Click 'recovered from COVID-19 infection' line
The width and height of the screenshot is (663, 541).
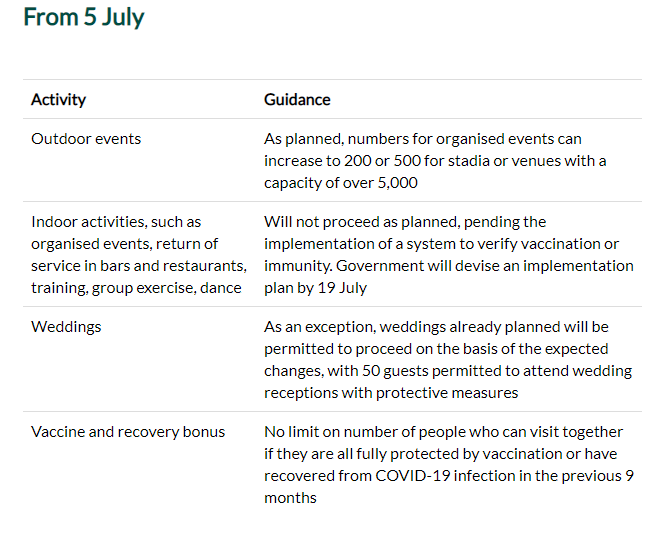click(x=449, y=476)
